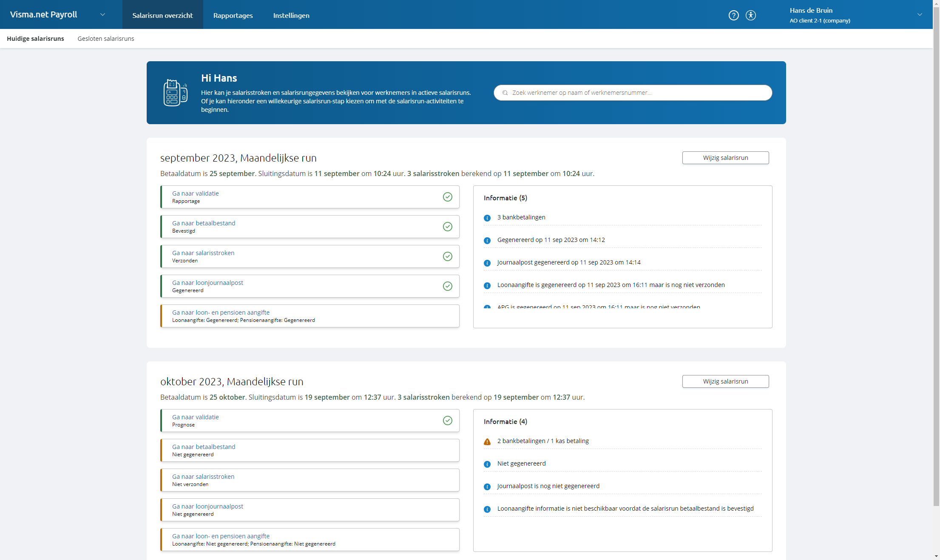Open Ga naar salarisstroken for oktober
The height and width of the screenshot is (560, 940).
point(203,477)
